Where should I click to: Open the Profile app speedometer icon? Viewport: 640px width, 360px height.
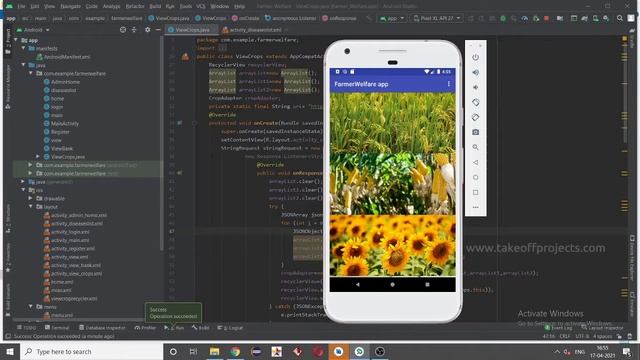[x=525, y=18]
